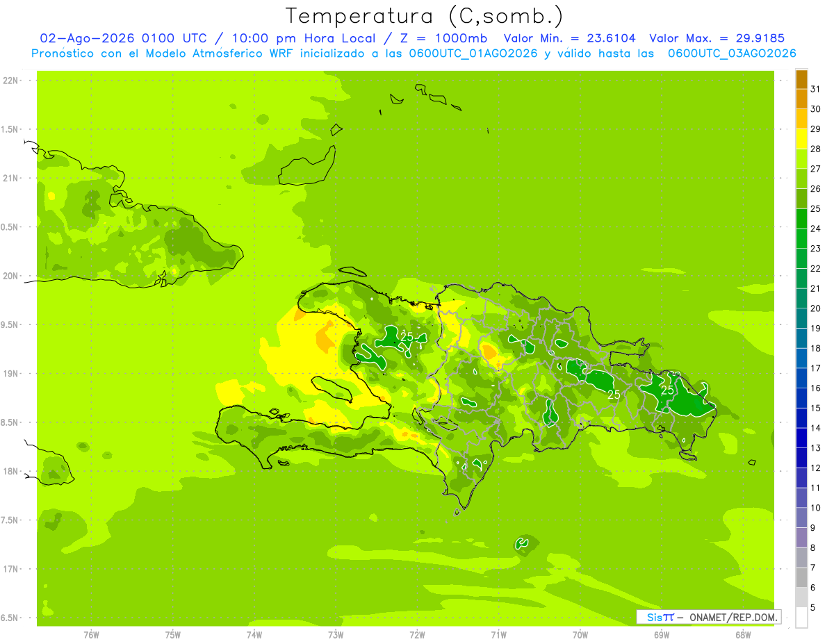Click the orange legend swatch between 30 and 31
The image size is (834, 644).
801,99
